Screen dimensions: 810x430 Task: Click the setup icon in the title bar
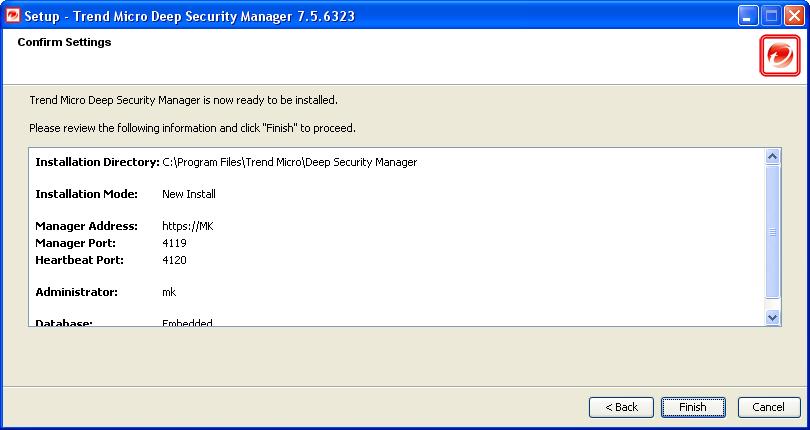coord(14,16)
